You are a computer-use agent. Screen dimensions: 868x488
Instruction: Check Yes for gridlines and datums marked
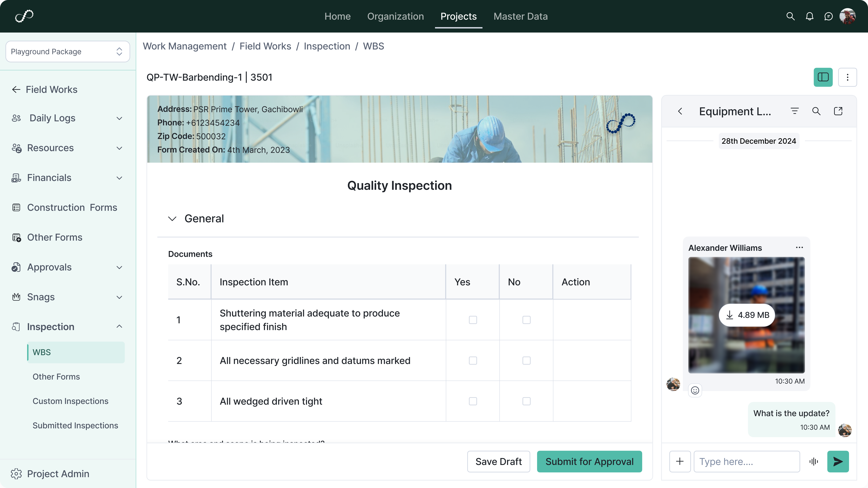point(473,360)
